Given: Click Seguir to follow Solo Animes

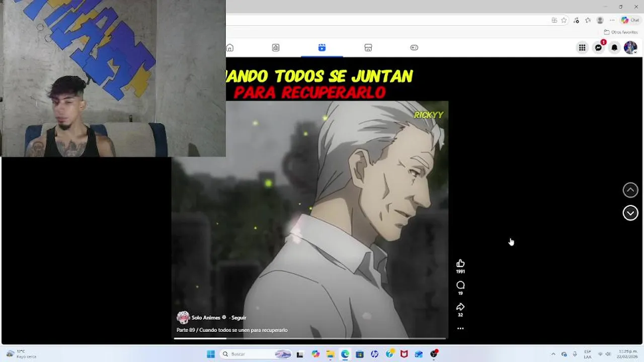Looking at the screenshot, I should [239, 318].
